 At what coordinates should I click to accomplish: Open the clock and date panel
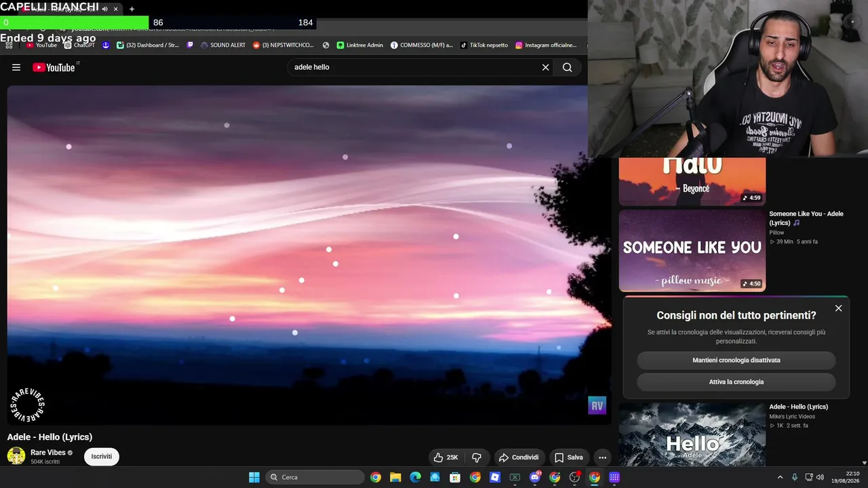[x=846, y=477]
